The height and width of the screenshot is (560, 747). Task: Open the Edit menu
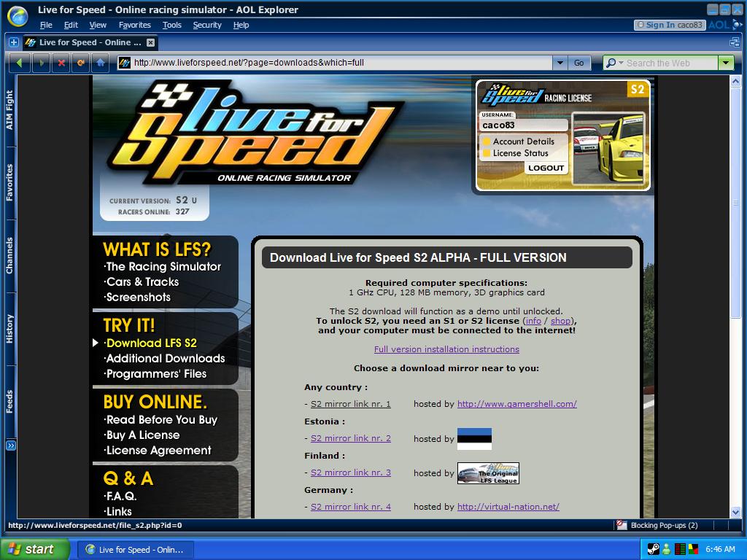[x=71, y=25]
